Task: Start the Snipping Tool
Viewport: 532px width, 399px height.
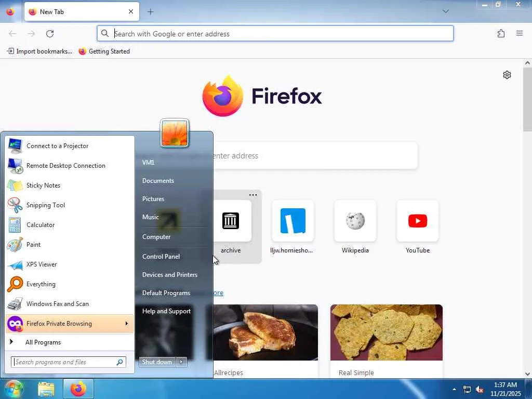Action: tap(70, 205)
